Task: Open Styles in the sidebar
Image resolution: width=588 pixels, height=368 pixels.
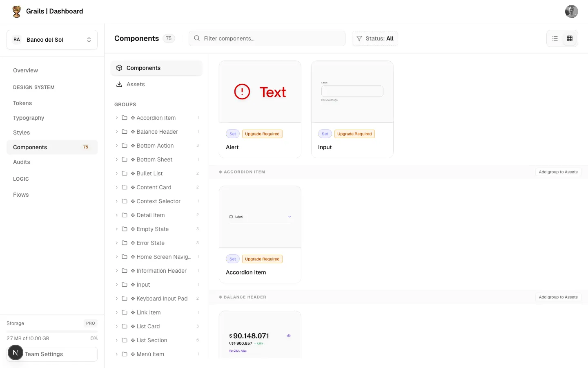Action: 52,132
